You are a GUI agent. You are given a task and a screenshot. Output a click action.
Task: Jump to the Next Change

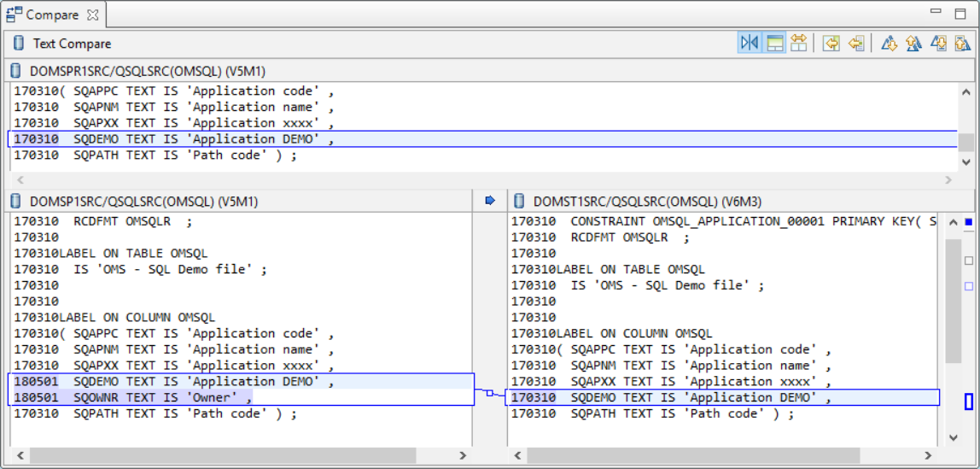click(x=939, y=44)
